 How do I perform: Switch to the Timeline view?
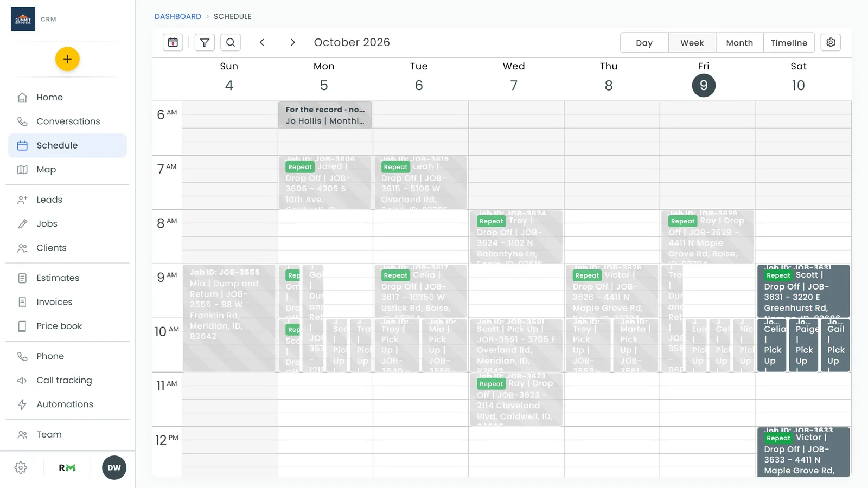pos(789,43)
